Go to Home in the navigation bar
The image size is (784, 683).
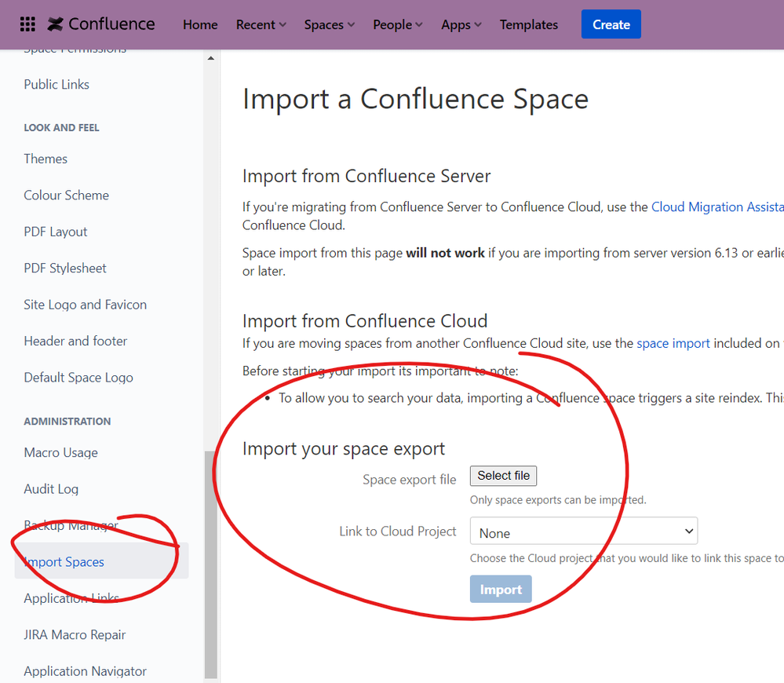pyautogui.click(x=199, y=24)
